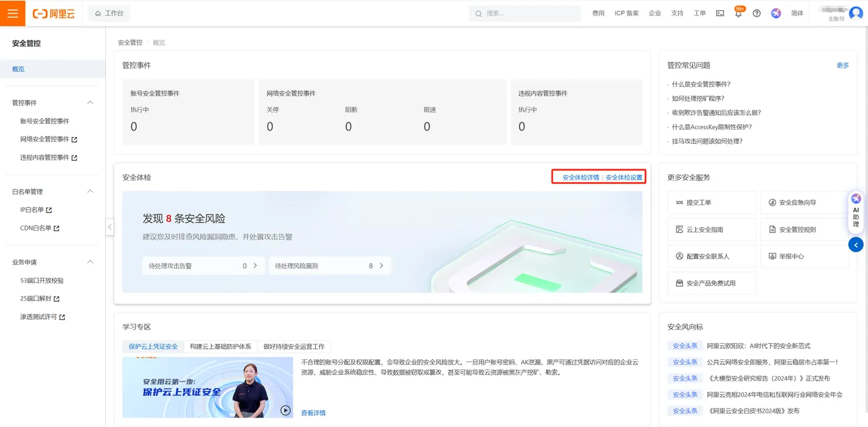Open 53端口开放校验 in the sidebar
The width and height of the screenshot is (868, 427).
(x=42, y=281)
